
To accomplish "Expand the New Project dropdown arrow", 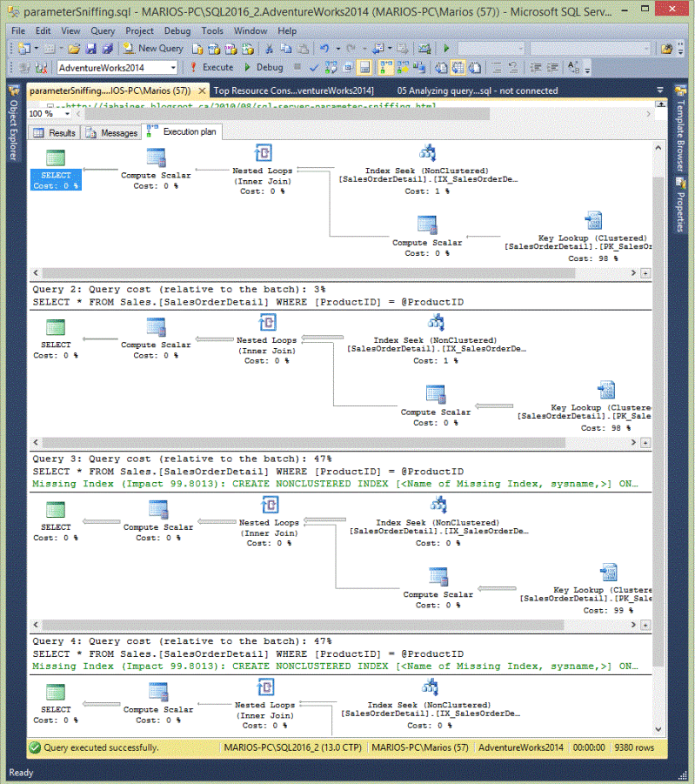I will click(x=36, y=49).
